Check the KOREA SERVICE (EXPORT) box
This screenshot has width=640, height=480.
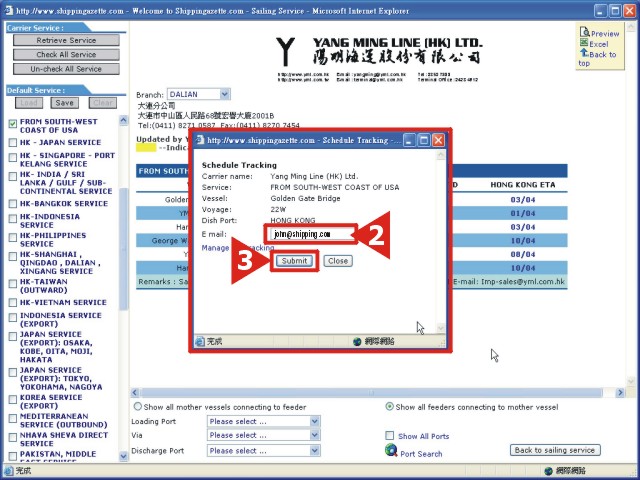point(13,399)
